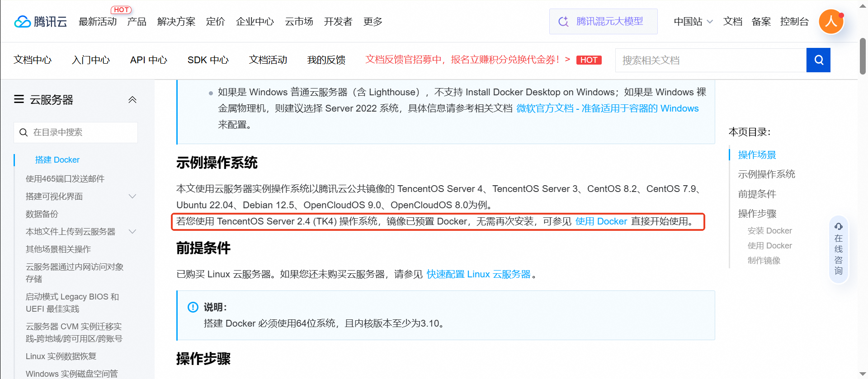The width and height of the screenshot is (868, 379).
Task: Jump to 前提条件 in the page contents
Action: tap(757, 194)
